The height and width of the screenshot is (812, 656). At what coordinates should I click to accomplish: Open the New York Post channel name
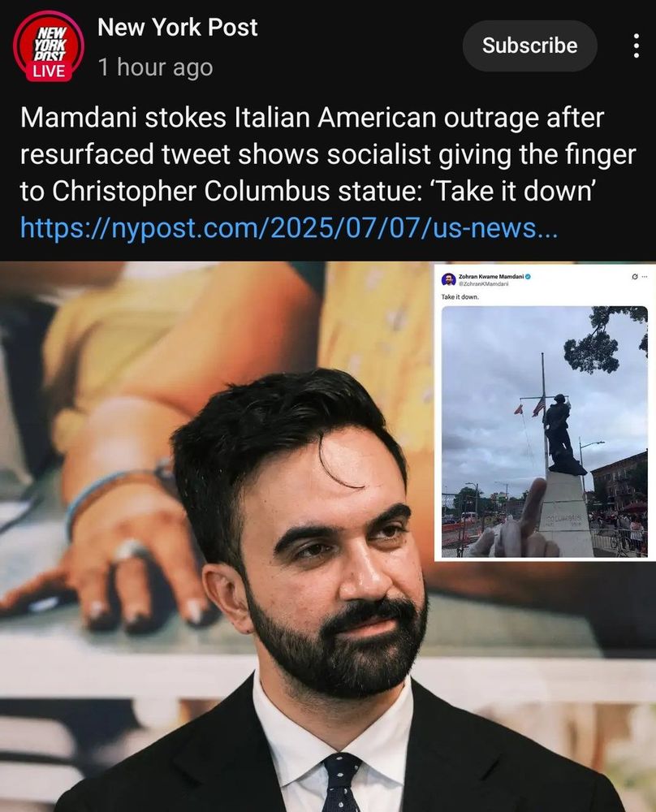click(x=178, y=27)
